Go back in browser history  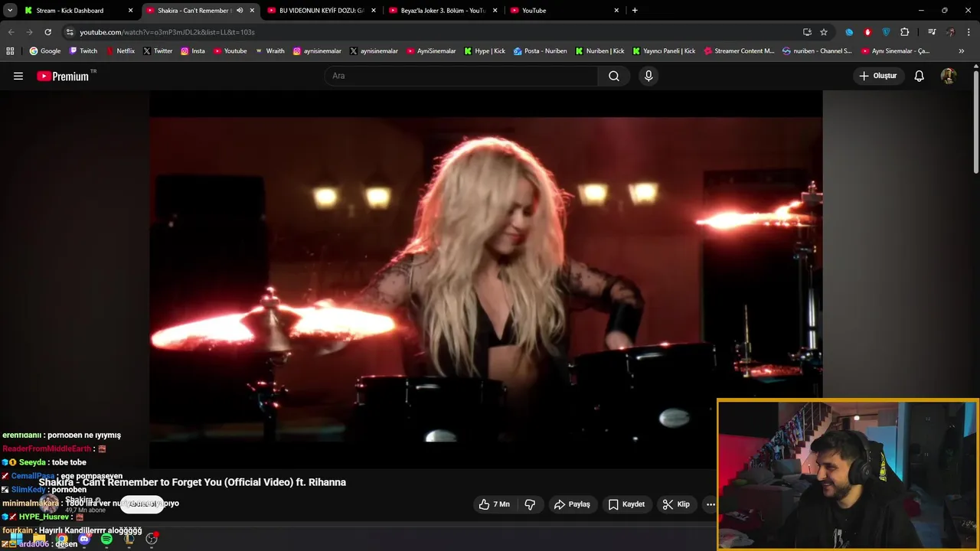11,32
